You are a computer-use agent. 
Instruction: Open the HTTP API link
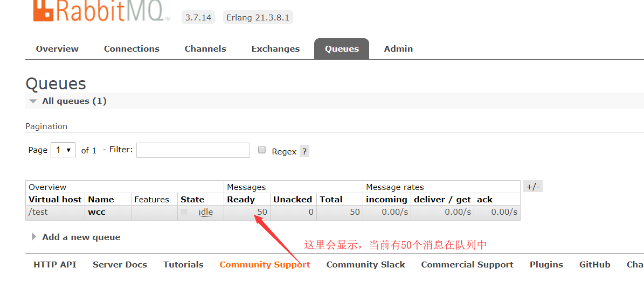[x=55, y=265]
